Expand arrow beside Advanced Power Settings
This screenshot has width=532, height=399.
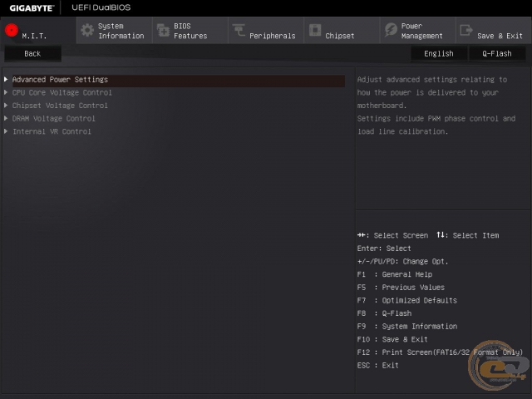[x=6, y=80]
